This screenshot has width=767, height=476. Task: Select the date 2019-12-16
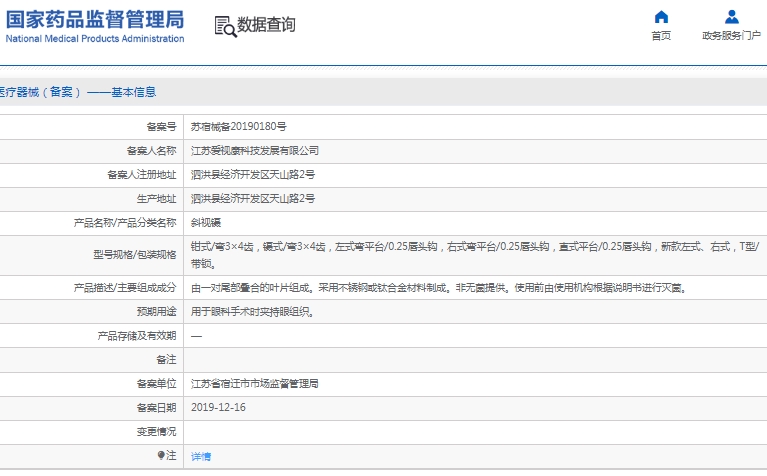pos(218,408)
